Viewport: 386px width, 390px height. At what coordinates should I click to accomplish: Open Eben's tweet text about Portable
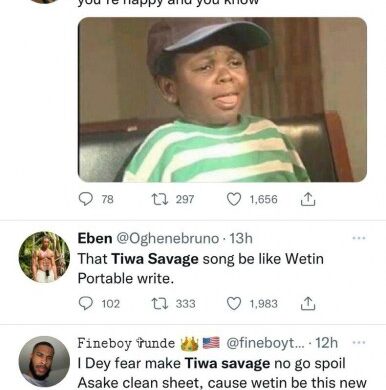[x=200, y=269]
